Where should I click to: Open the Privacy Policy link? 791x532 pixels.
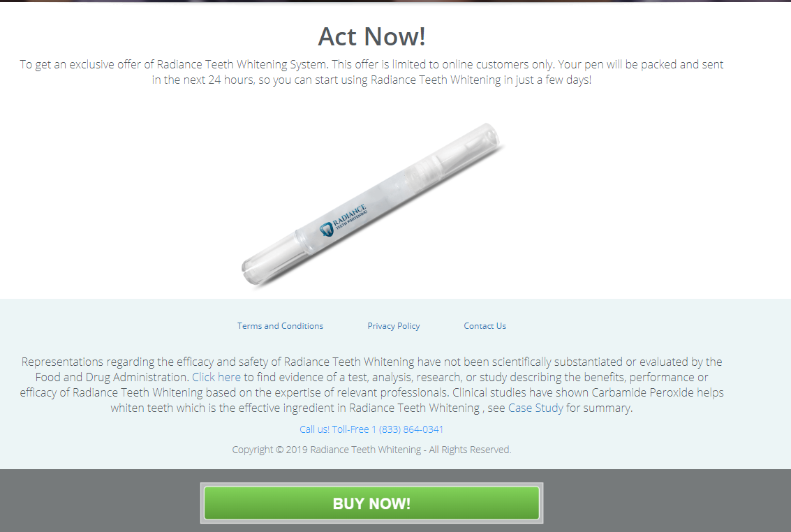tap(394, 326)
